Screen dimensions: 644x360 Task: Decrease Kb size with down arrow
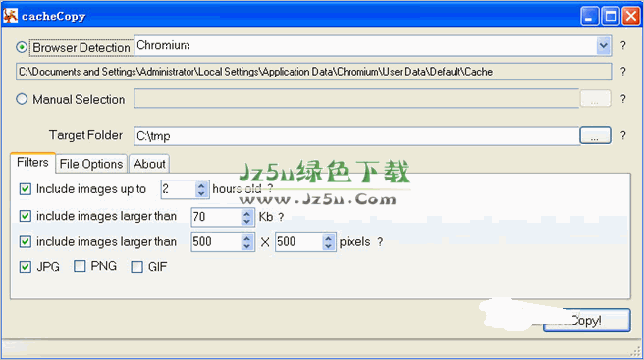[x=246, y=221]
